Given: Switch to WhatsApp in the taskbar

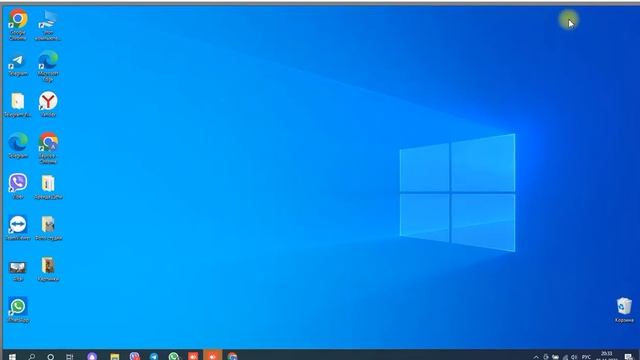Looking at the screenshot, I should pos(173,356).
